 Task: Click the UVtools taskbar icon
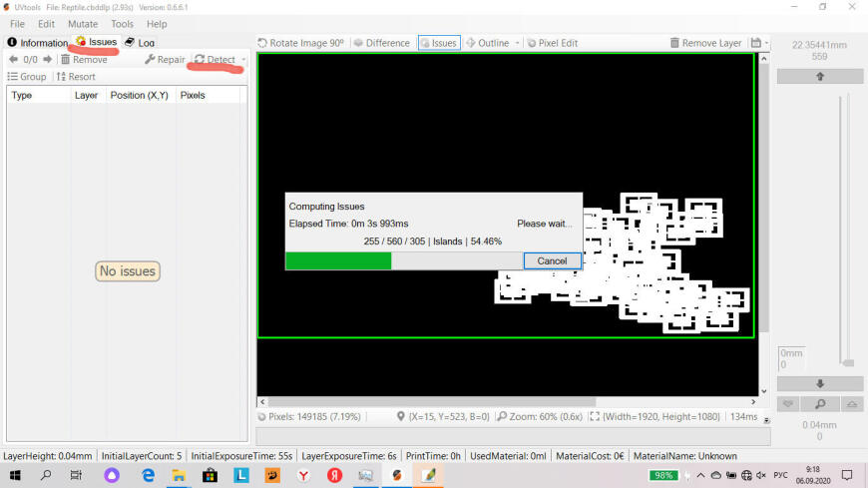396,475
